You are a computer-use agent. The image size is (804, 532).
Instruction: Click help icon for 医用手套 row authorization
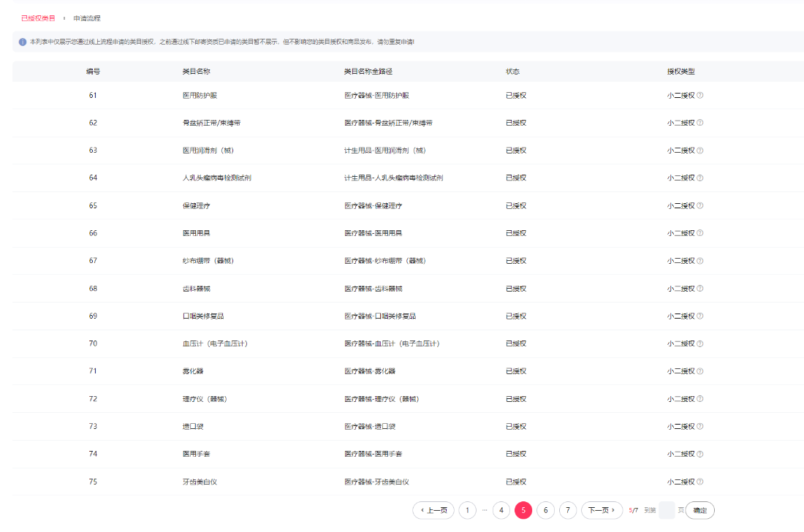(x=700, y=454)
